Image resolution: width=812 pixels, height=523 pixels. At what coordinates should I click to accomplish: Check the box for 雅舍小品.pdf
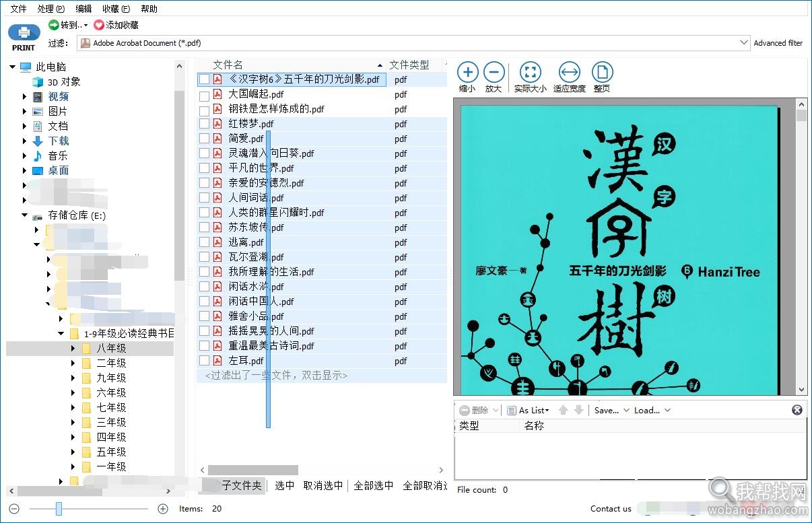click(x=204, y=316)
